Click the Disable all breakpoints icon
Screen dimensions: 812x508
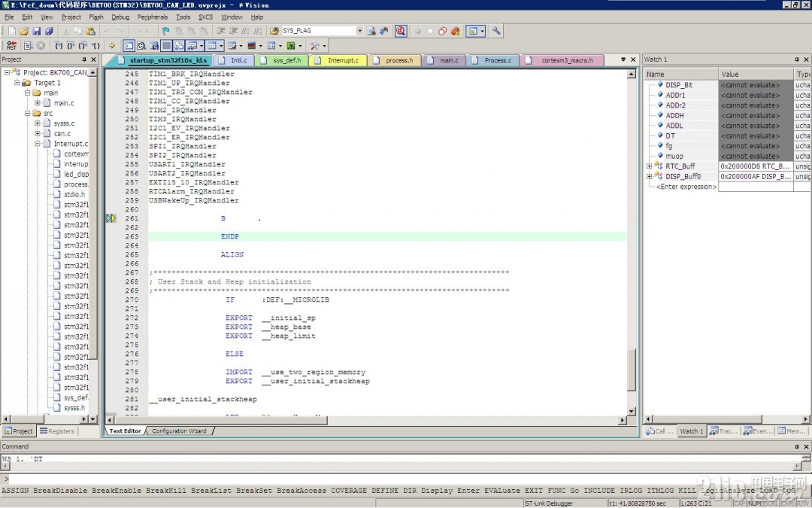pos(442,31)
